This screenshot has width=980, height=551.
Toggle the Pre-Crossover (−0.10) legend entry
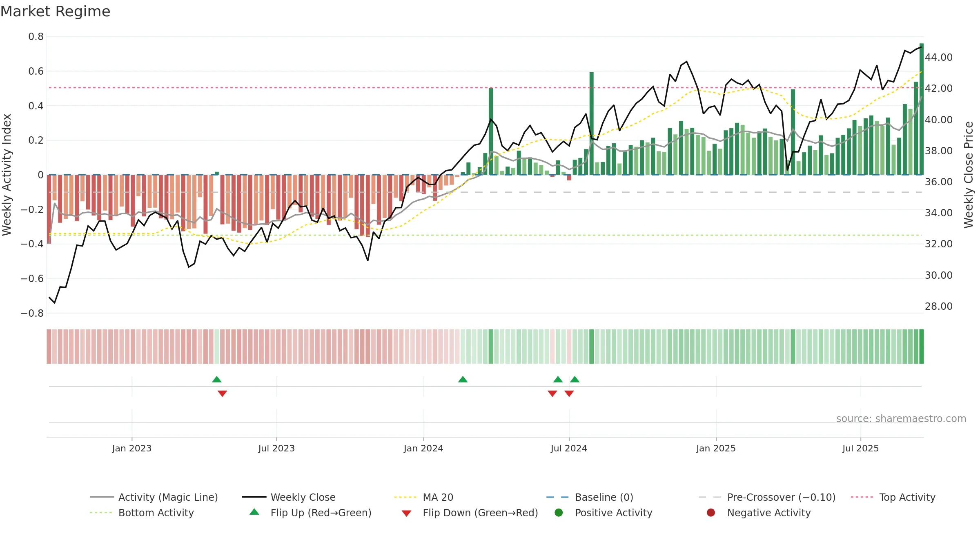pyautogui.click(x=767, y=497)
